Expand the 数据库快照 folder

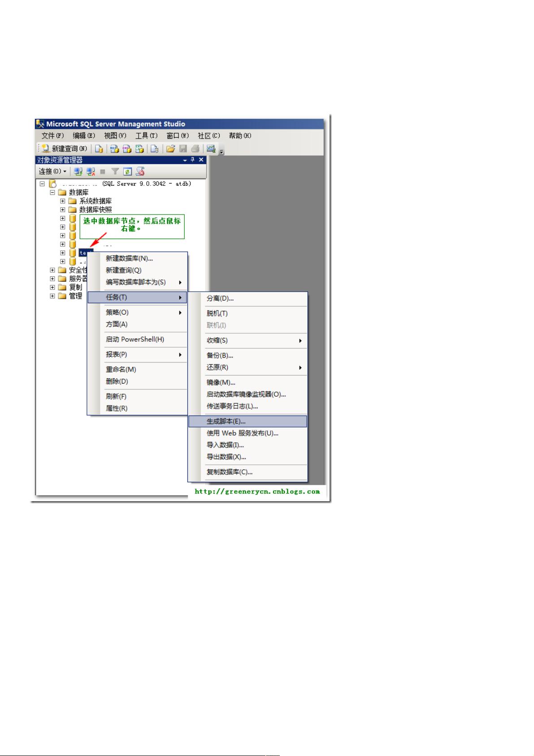pos(63,210)
